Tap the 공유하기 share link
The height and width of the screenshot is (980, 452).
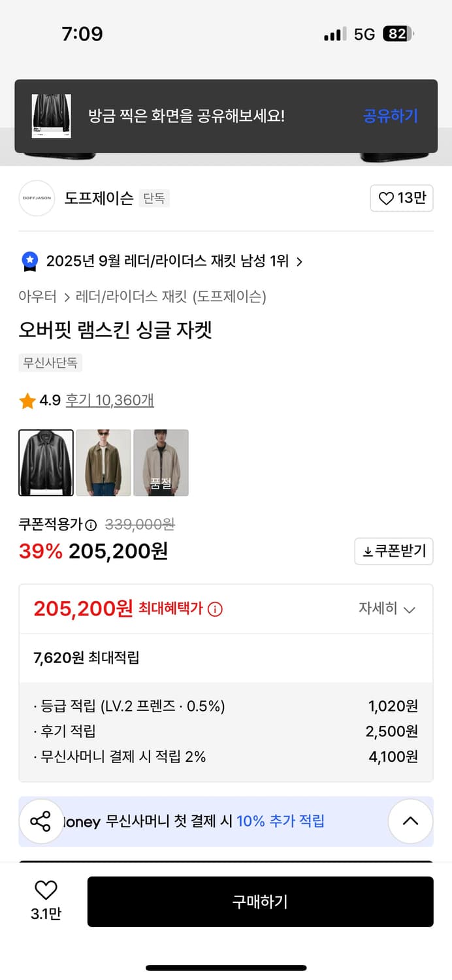[x=390, y=116]
